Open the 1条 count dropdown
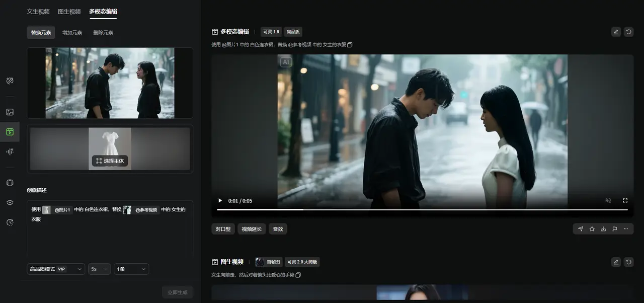The image size is (644, 303). (131, 269)
